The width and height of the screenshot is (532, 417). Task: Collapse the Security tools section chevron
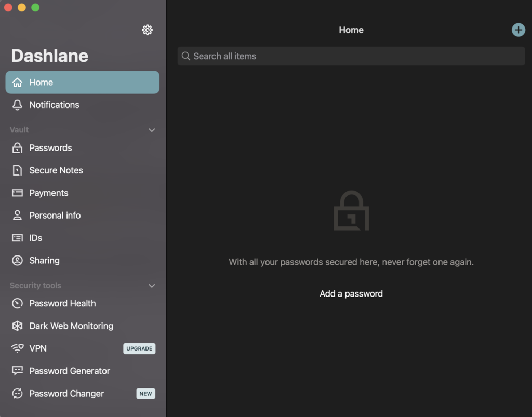152,286
